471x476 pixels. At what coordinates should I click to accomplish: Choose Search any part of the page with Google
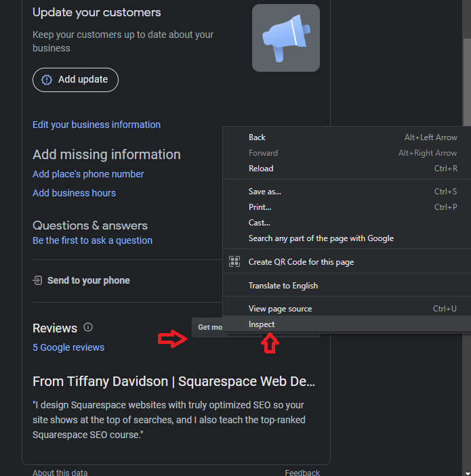click(x=347, y=238)
